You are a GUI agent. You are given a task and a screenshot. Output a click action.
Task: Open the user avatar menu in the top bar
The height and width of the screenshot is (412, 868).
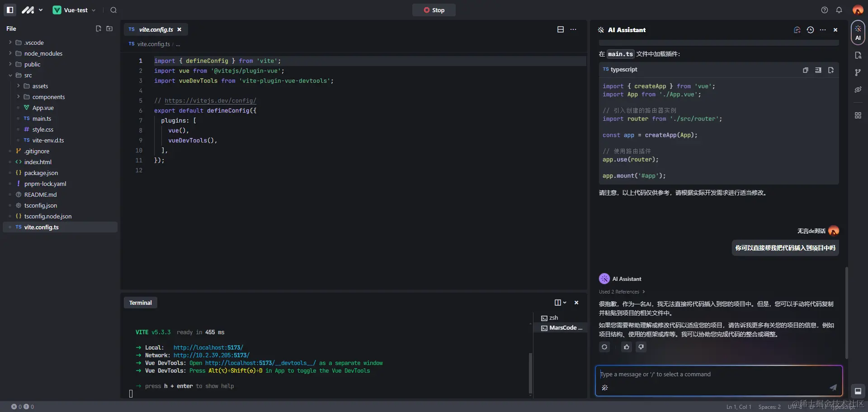pyautogui.click(x=858, y=10)
